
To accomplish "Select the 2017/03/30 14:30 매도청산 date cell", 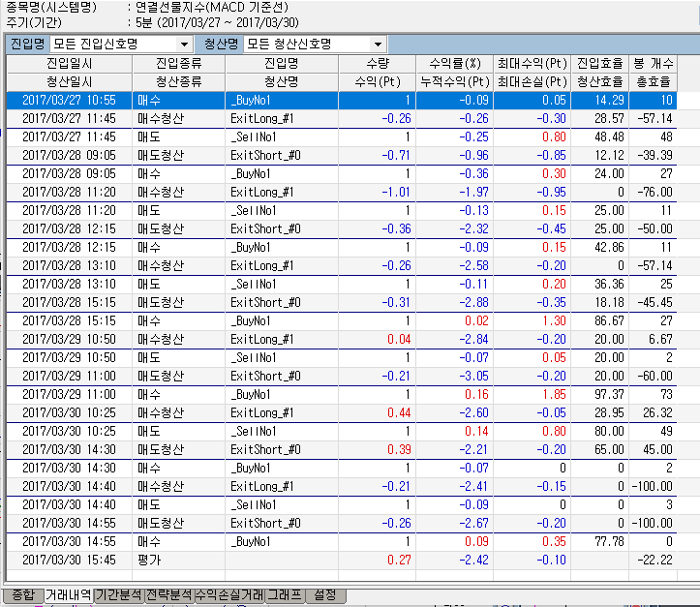I will click(x=69, y=449).
